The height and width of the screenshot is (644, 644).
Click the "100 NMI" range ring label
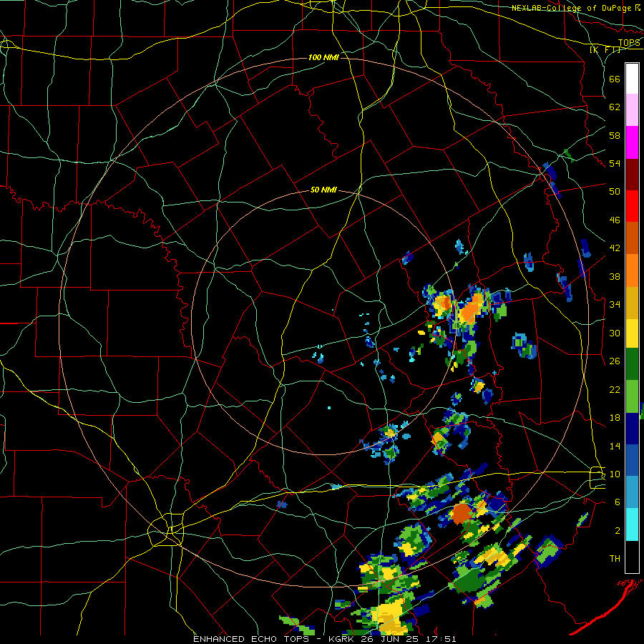(323, 57)
